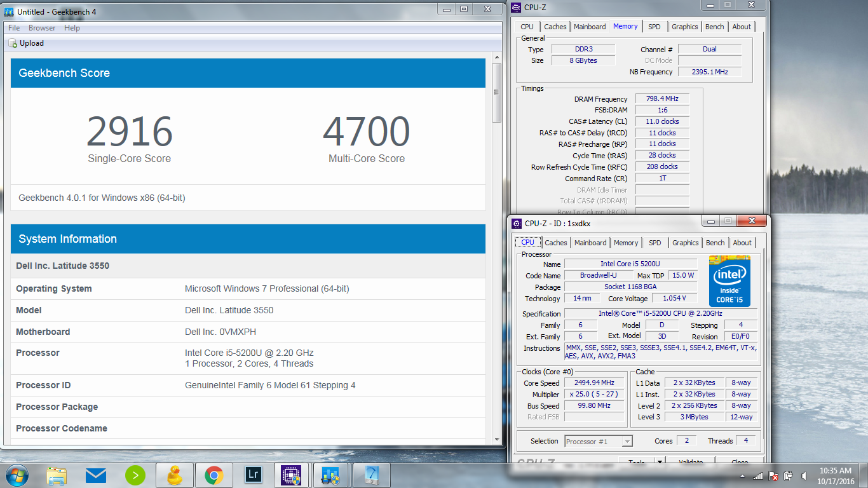Click the Geekbench title bar app icon

[9, 11]
